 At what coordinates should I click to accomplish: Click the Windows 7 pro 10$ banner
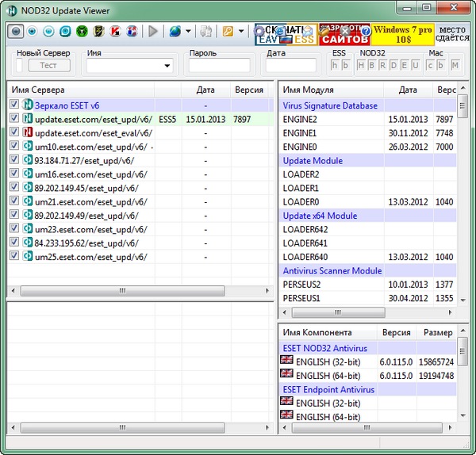(402, 33)
